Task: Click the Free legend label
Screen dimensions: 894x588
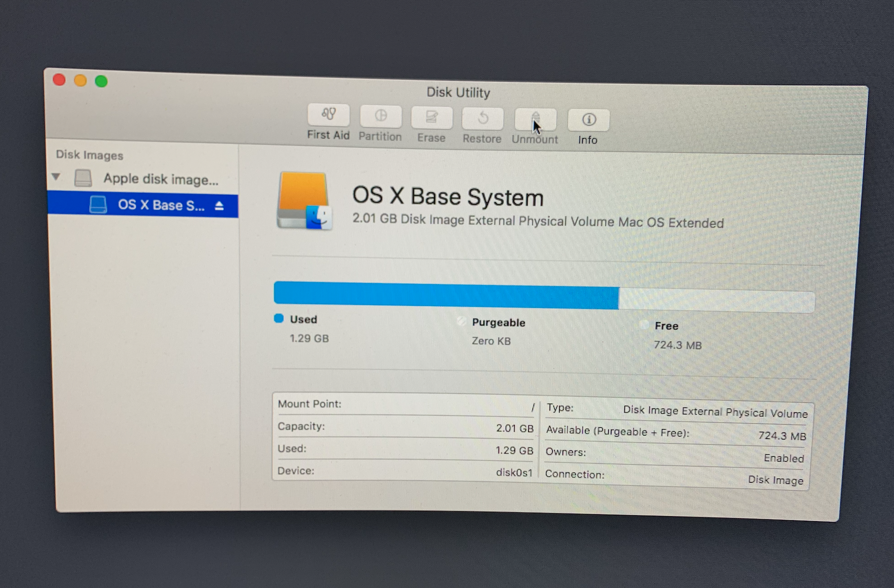Action: [666, 326]
